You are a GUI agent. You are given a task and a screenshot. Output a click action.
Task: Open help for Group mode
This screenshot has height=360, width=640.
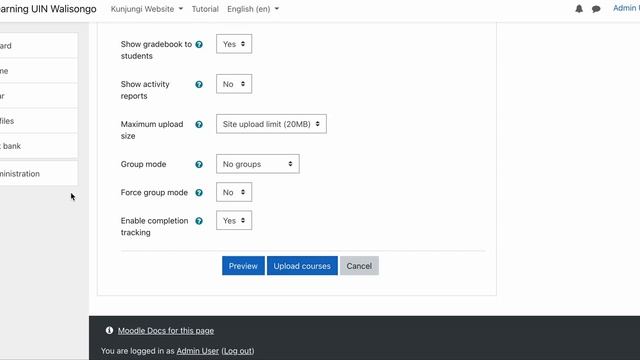pos(199,164)
